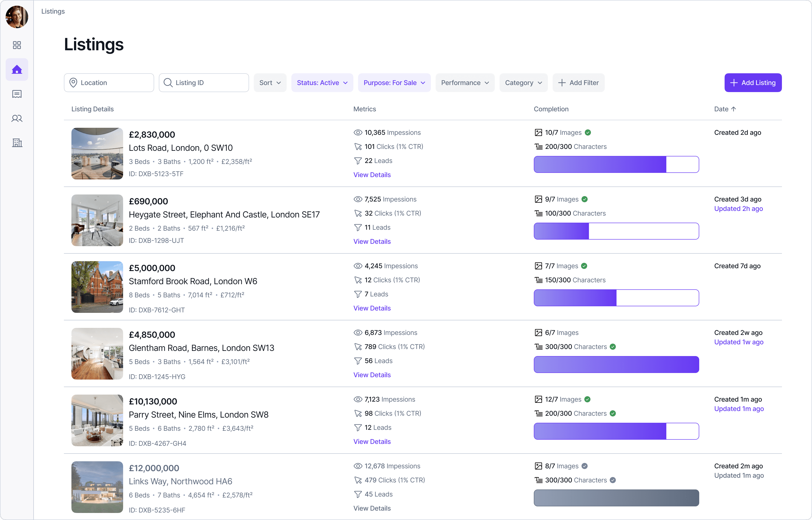Click into the Listing ID search field
The image size is (812, 520).
coord(204,83)
